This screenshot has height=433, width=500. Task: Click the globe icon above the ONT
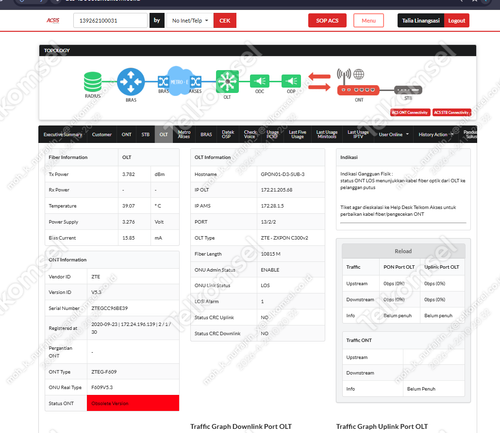pos(359,74)
